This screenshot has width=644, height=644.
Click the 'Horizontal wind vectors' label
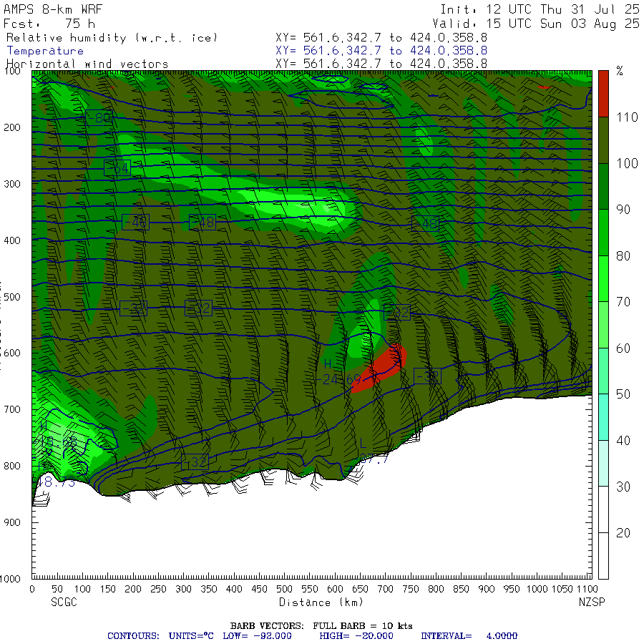pyautogui.click(x=87, y=64)
